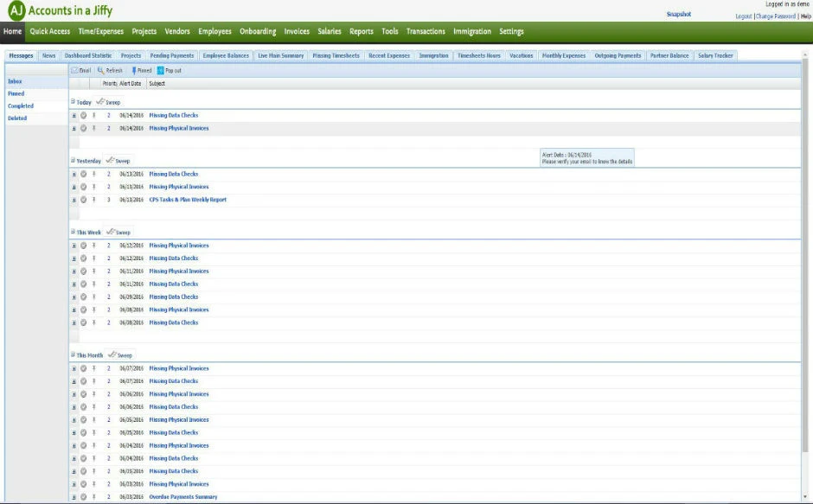Pin the 06/14/2016 Missing Data Checks message
This screenshot has height=504, width=813.
pos(94,115)
